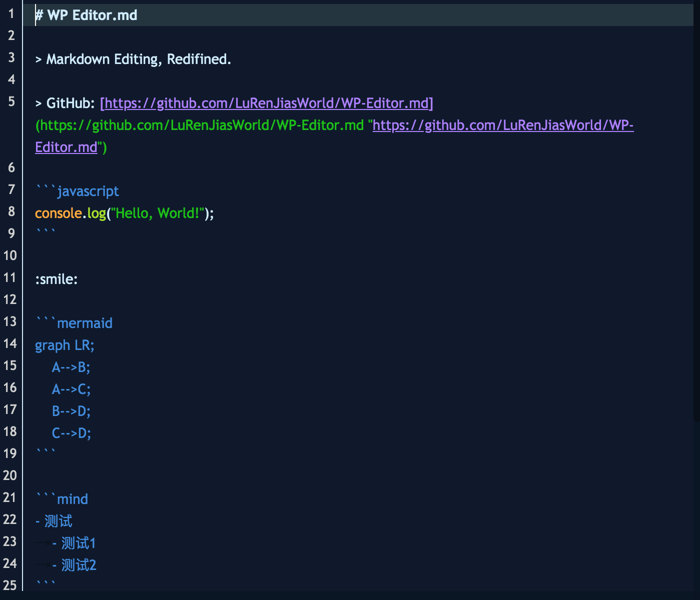Select line number 11 in the gutter
700x600 pixels.
click(x=10, y=277)
